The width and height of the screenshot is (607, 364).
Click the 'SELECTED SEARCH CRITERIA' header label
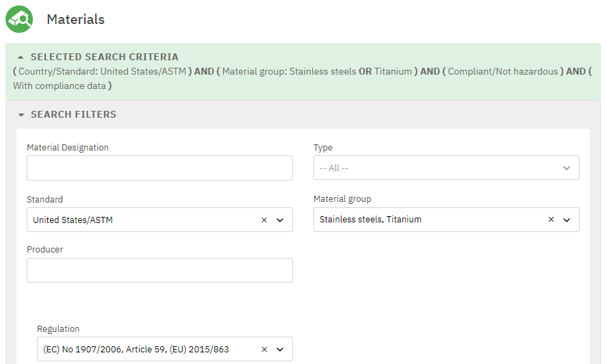[104, 57]
